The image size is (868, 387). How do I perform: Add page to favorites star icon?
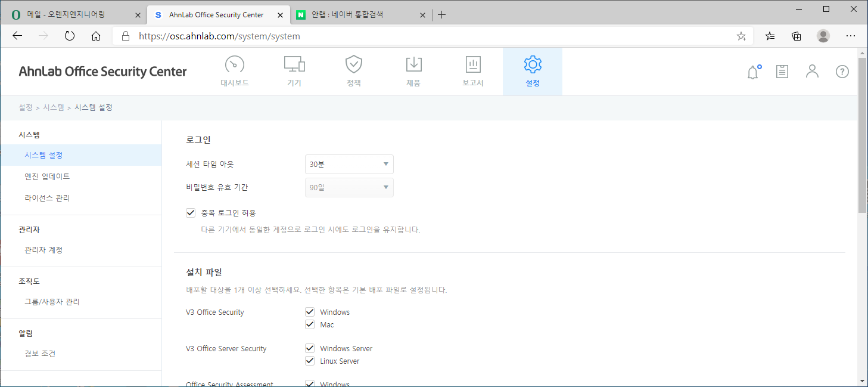pyautogui.click(x=741, y=36)
